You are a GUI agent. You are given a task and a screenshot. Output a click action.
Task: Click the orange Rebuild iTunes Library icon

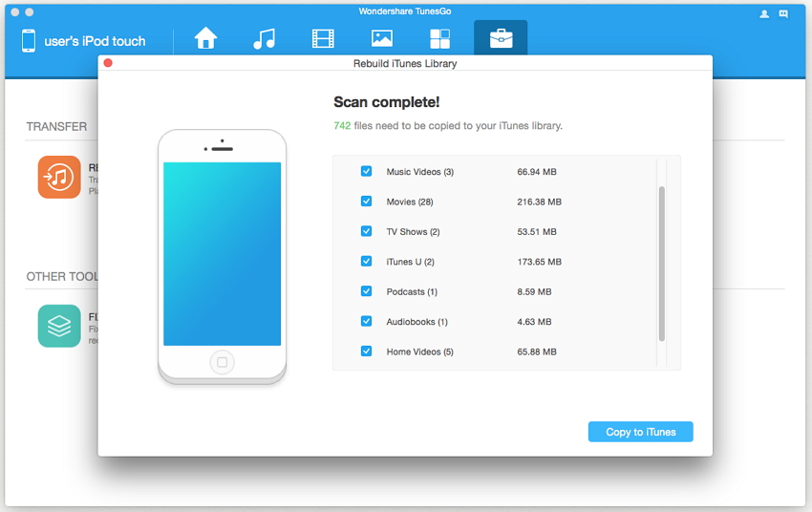[59, 177]
